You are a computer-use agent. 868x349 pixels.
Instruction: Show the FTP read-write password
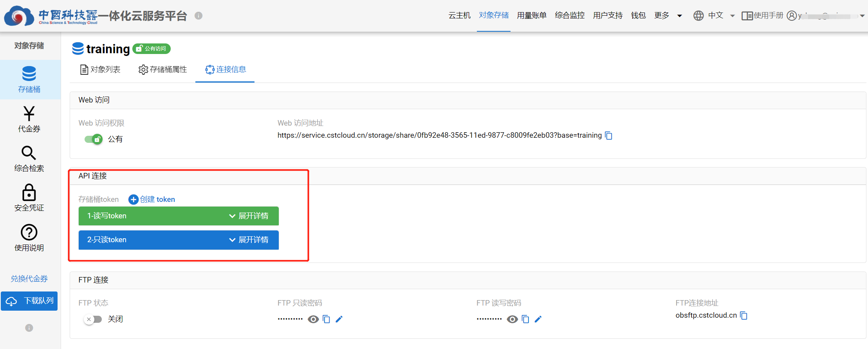pos(512,319)
